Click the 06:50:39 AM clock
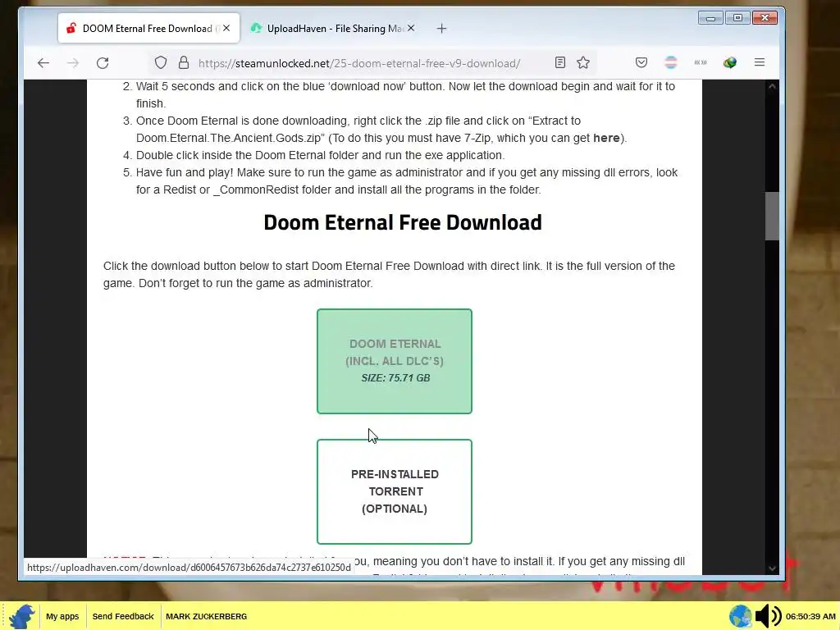 810,617
